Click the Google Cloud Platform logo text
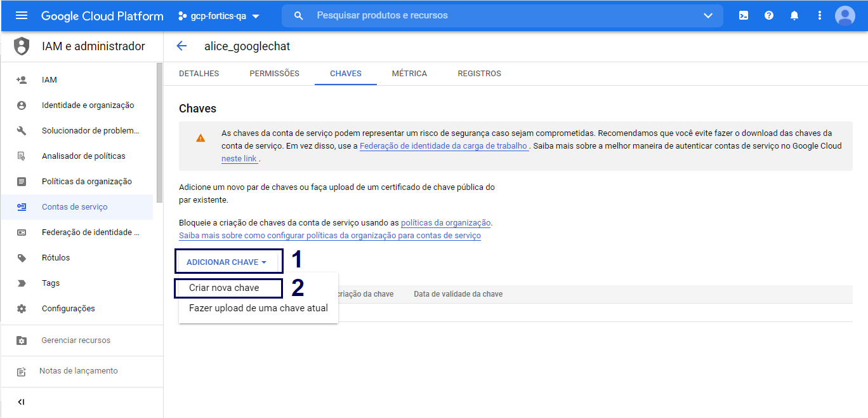The height and width of the screenshot is (418, 868). 102,16
